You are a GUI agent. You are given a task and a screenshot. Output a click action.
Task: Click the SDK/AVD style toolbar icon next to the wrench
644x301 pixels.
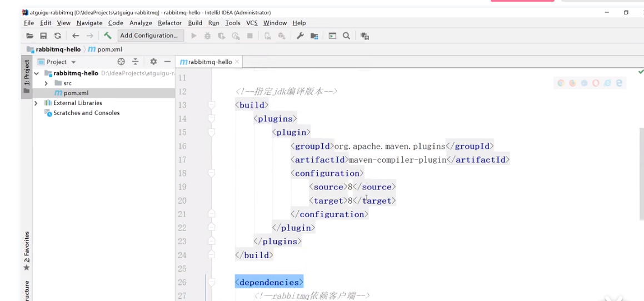coord(282,36)
